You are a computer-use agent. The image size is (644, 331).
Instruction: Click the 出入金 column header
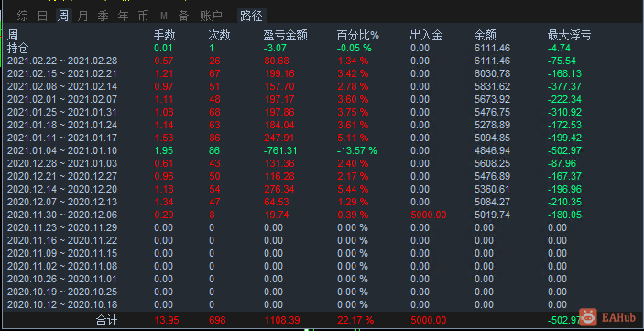(x=426, y=36)
